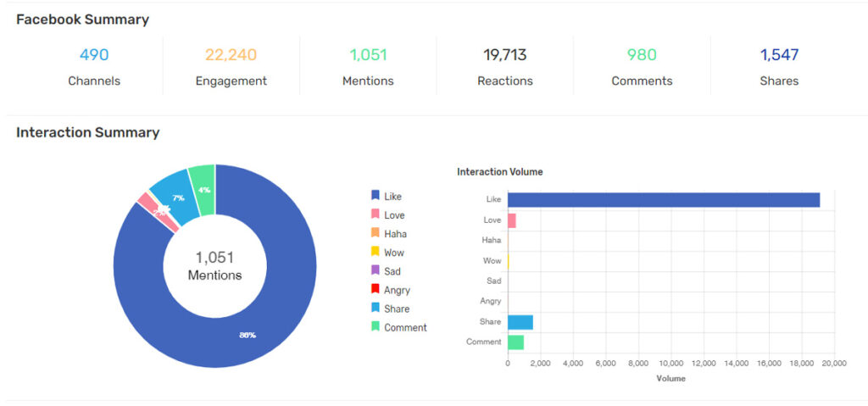Click the yellow Wow legend icon
The height and width of the screenshot is (406, 868).
click(x=375, y=252)
